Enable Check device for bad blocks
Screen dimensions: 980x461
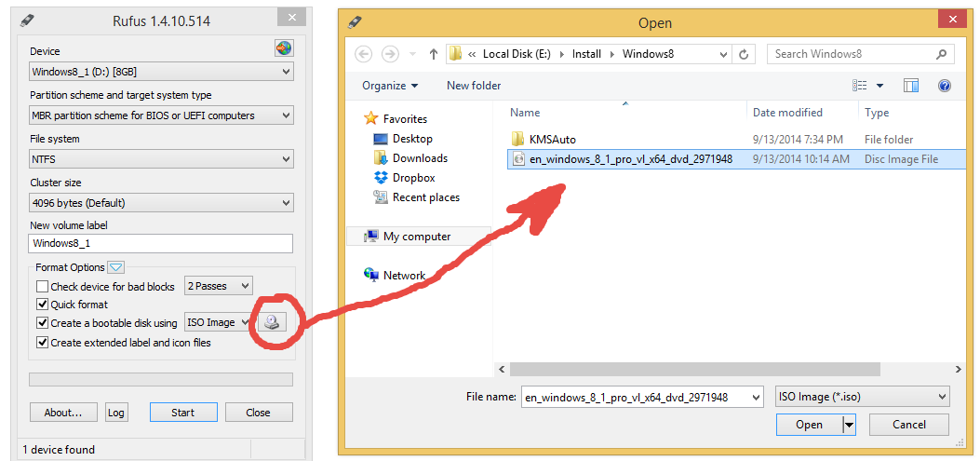(42, 287)
